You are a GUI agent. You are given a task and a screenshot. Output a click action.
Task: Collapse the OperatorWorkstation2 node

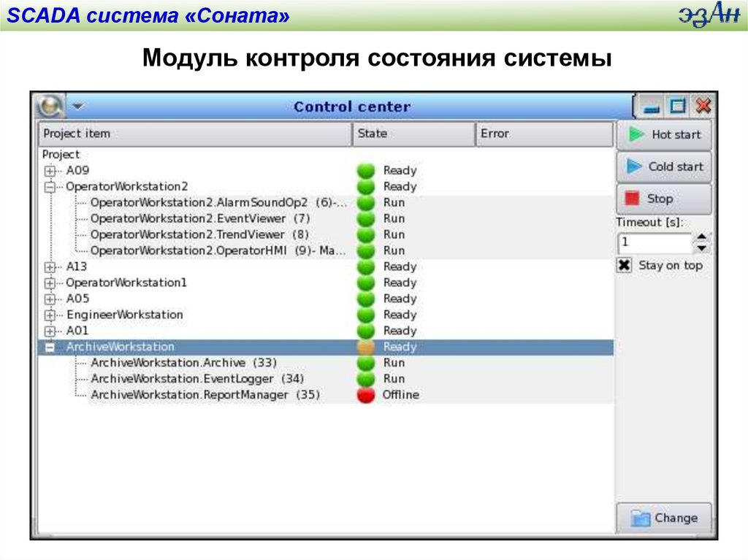50,187
